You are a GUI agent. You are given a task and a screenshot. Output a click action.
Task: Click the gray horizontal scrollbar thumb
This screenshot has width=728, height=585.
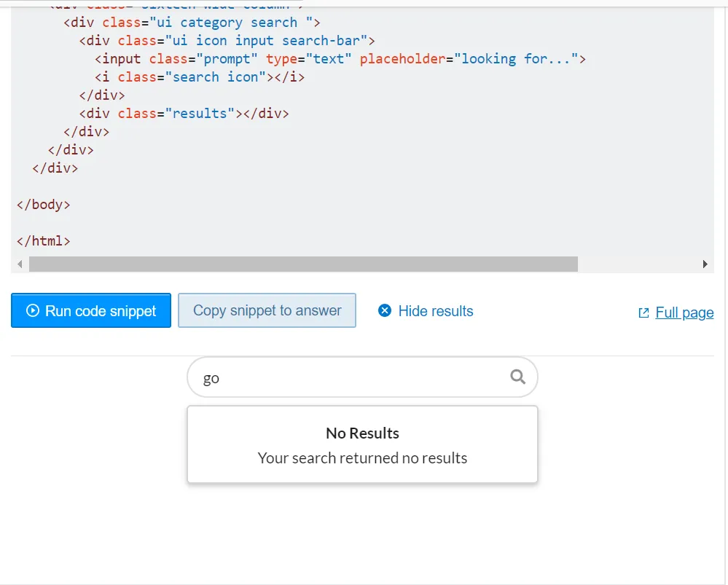303,264
